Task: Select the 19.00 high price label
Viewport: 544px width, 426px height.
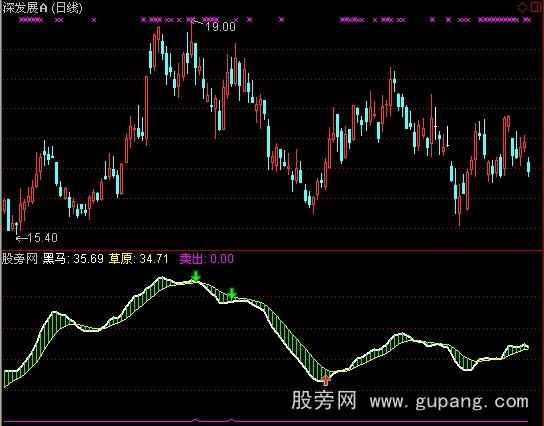Action: [220, 26]
